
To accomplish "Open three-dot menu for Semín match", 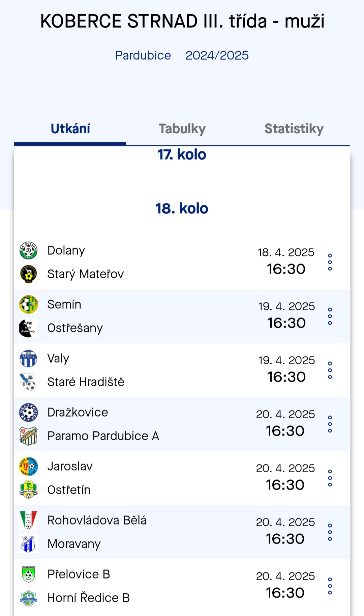I will (x=330, y=316).
